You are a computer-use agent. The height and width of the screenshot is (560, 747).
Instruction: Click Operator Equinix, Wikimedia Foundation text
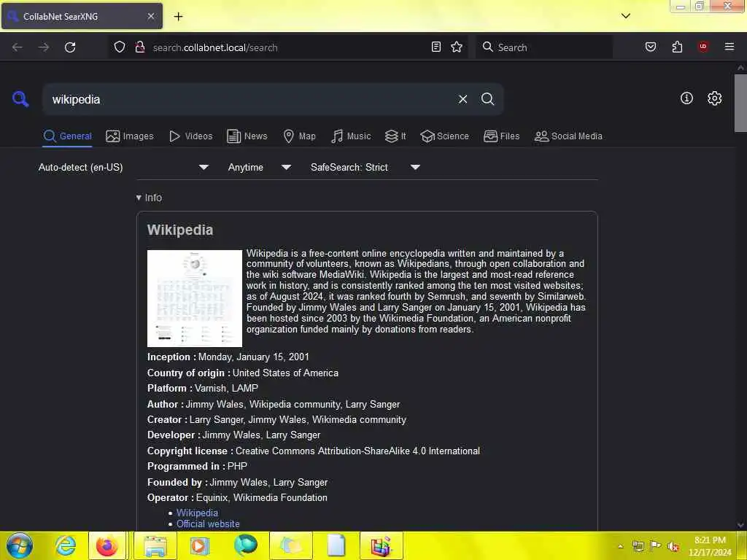click(x=262, y=497)
